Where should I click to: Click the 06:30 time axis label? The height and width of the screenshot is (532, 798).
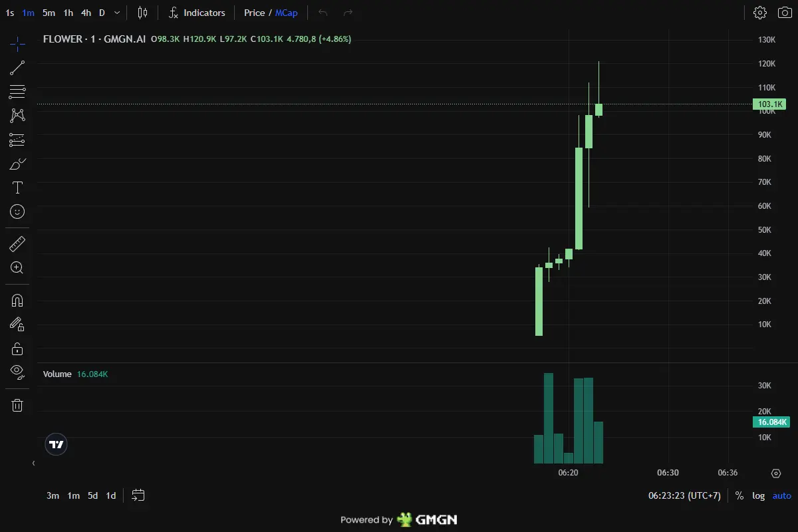click(668, 473)
